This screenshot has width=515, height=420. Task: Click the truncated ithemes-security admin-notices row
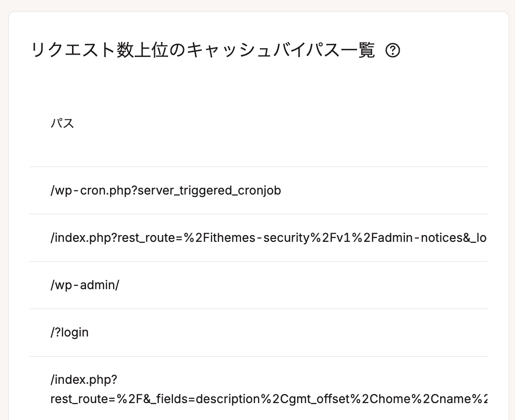tap(242, 238)
